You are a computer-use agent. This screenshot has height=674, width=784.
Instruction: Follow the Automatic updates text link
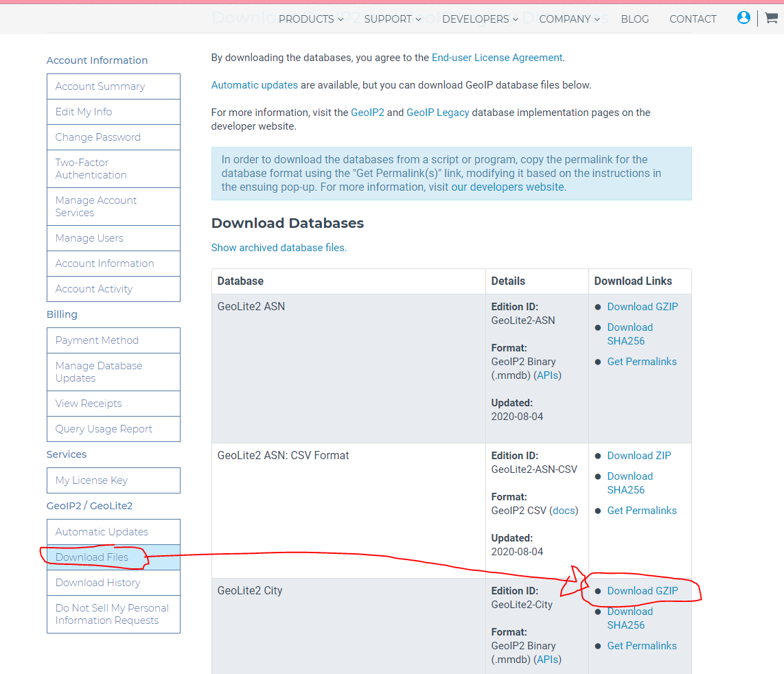255,85
